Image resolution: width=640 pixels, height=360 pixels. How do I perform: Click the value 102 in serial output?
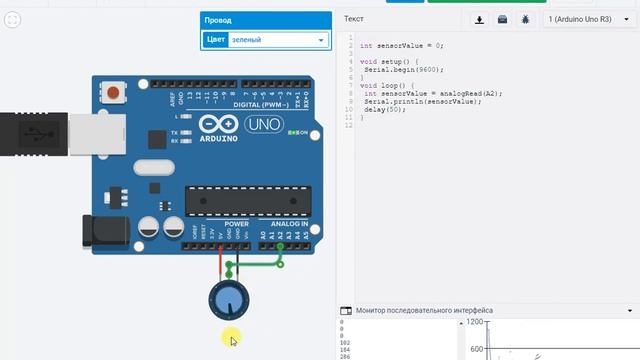tap(345, 343)
